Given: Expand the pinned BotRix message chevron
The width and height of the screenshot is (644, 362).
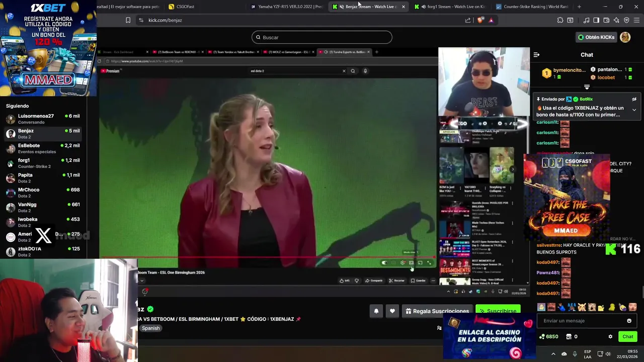Looking at the screenshot, I should tap(634, 110).
